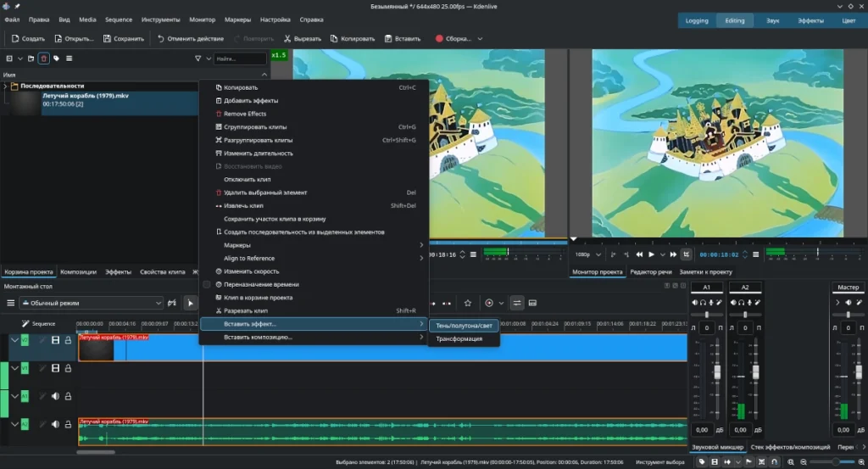The height and width of the screenshot is (469, 868).
Task: Click the favorite effects star icon
Action: (x=468, y=303)
